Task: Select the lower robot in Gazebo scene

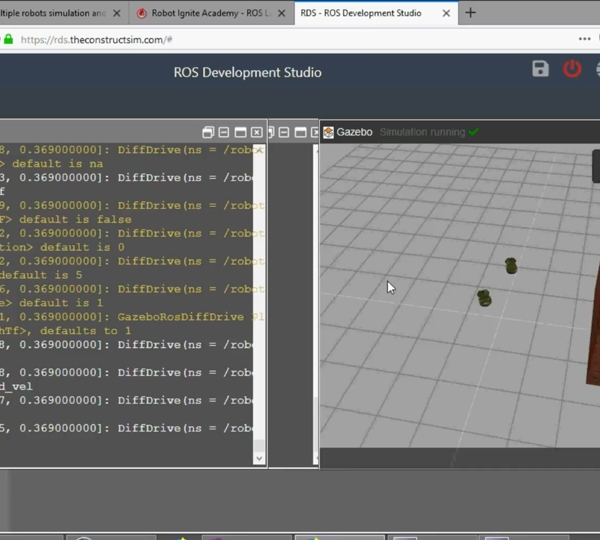Action: tap(484, 298)
